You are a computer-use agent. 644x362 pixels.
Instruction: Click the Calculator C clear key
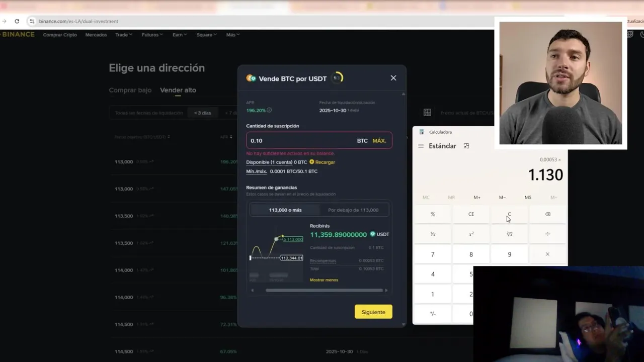click(509, 214)
